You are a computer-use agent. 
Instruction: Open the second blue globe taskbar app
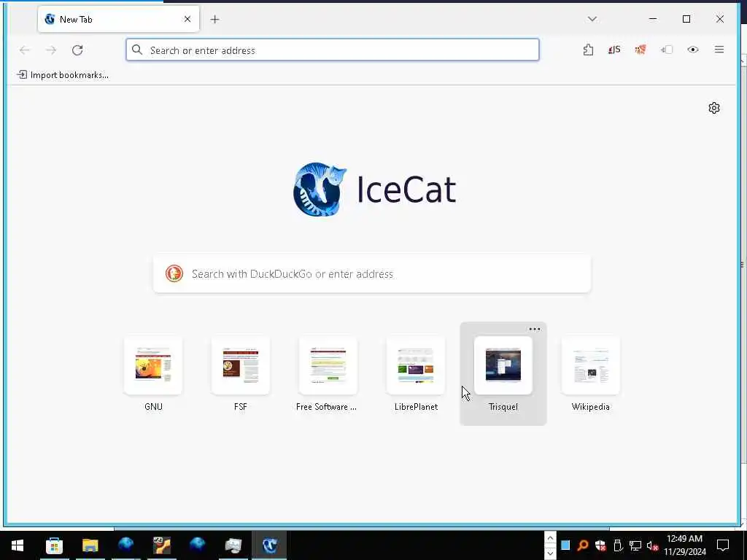point(197,545)
